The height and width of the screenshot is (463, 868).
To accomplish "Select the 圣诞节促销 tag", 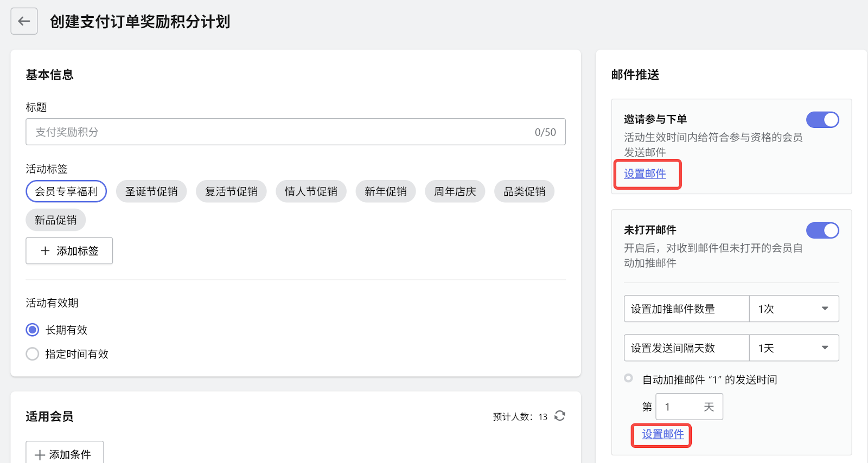I will point(151,191).
